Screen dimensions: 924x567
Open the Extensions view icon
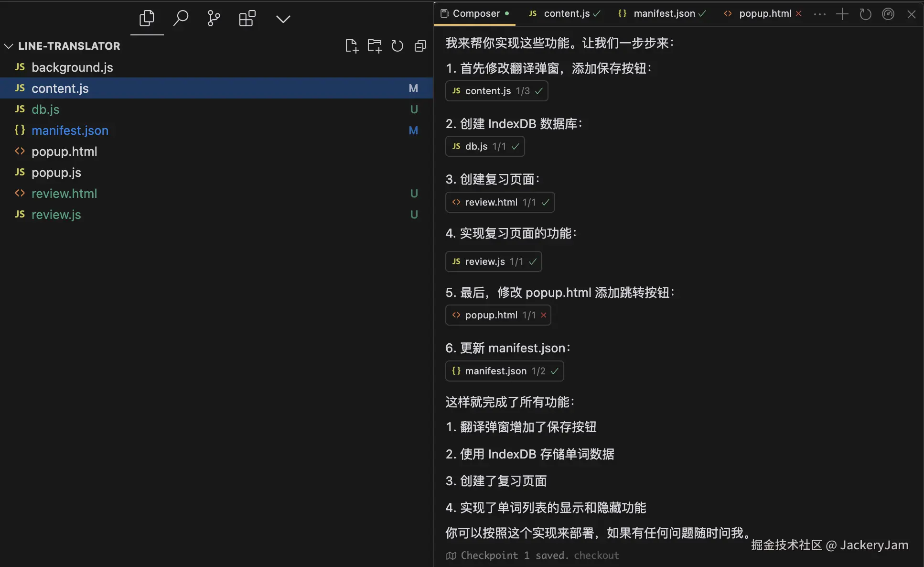(x=247, y=19)
